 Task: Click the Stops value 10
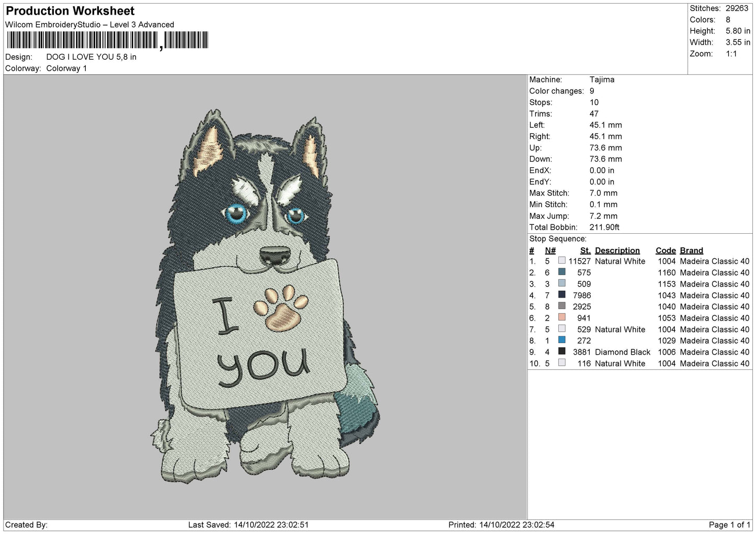pos(594,103)
